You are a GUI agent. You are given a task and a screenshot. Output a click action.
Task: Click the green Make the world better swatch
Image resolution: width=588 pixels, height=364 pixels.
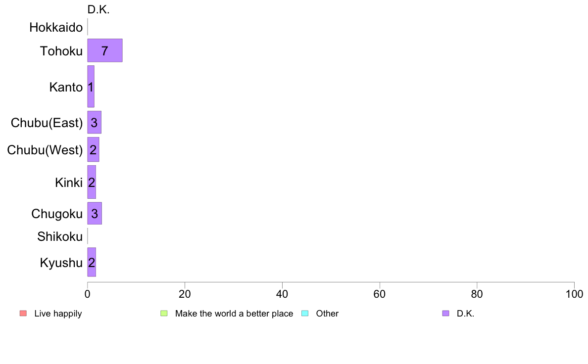coord(164,313)
